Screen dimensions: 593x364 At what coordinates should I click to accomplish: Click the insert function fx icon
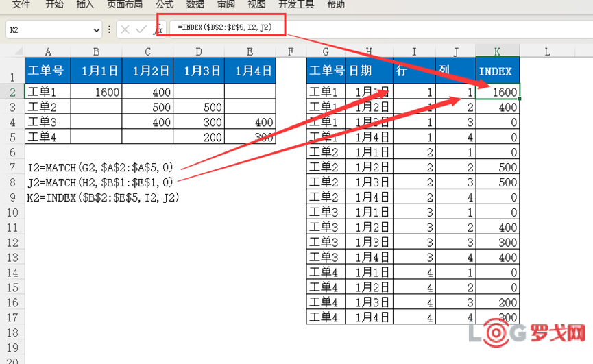(158, 29)
